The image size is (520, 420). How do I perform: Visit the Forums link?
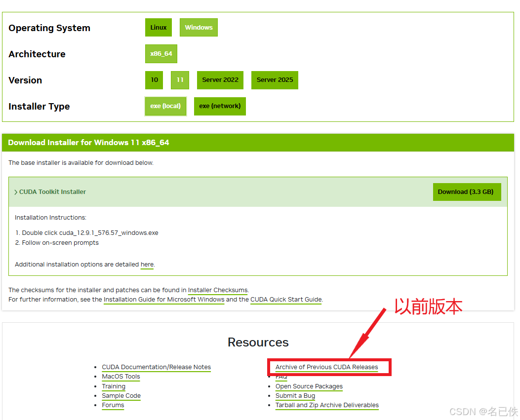pos(113,405)
